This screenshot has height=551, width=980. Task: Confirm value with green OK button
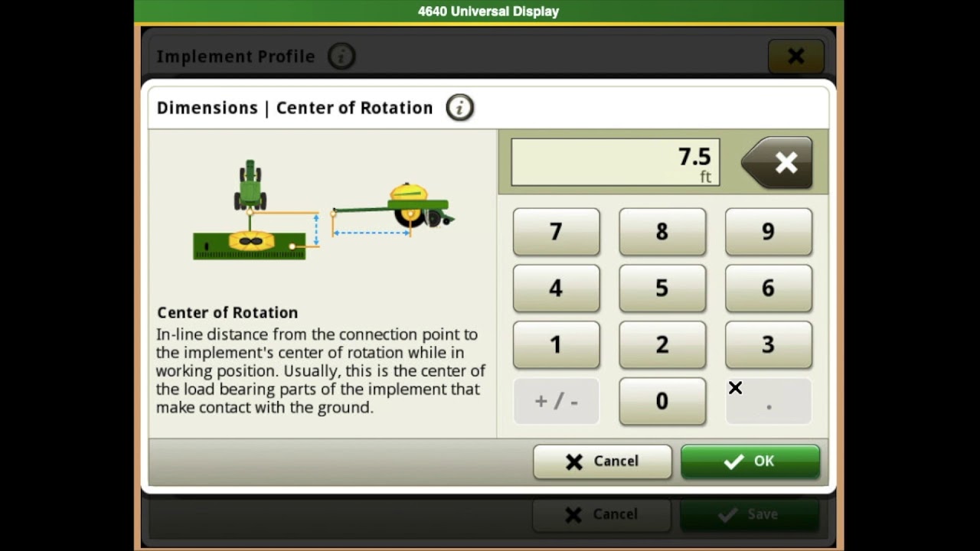[x=750, y=461]
